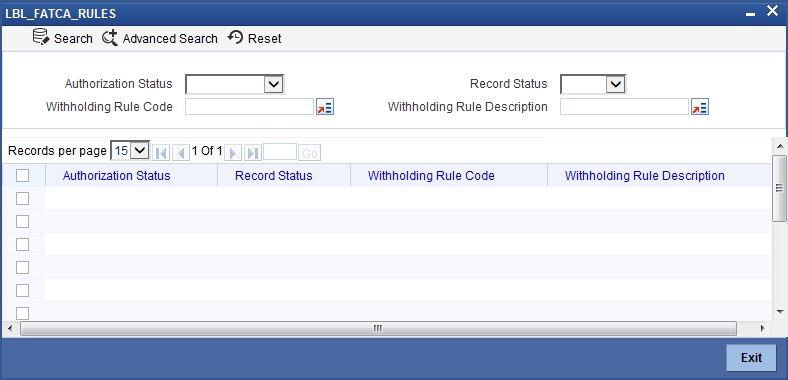
Task: Tick the select-all checkbox in table header
Action: 23,175
